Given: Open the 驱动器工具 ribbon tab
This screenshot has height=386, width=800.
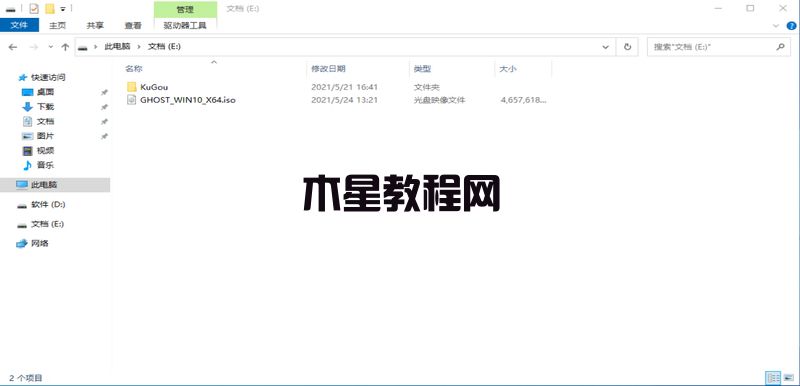Looking at the screenshot, I should click(x=185, y=25).
